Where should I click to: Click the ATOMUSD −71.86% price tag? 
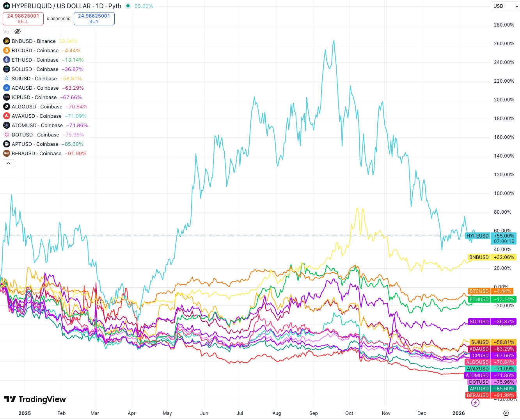point(490,376)
